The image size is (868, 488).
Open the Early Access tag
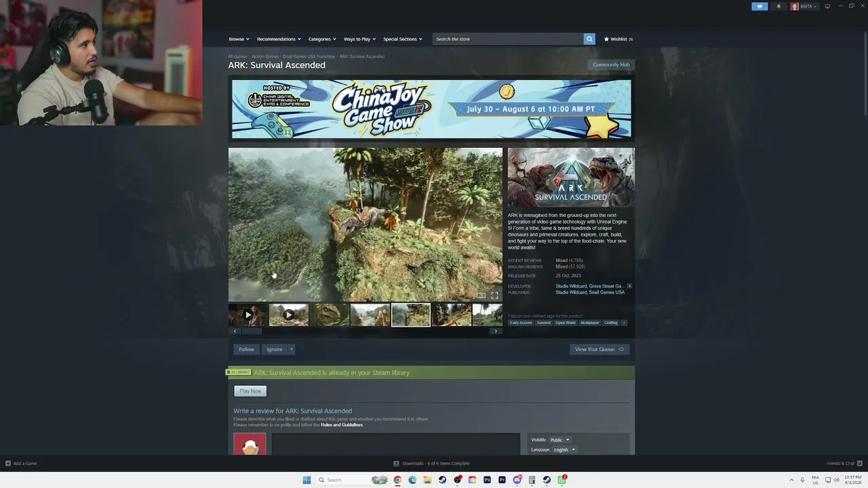[521, 323]
